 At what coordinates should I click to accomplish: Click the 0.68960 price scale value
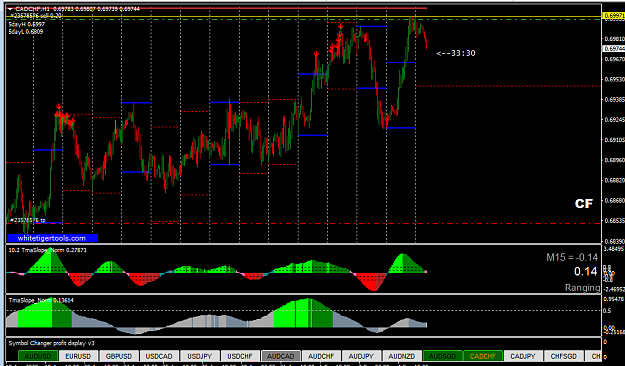pyautogui.click(x=615, y=160)
